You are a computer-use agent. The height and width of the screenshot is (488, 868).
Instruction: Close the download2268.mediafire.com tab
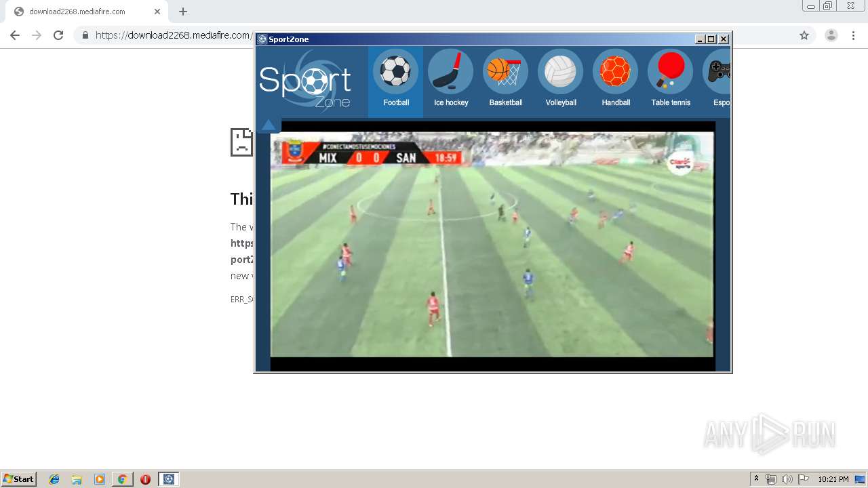pyautogui.click(x=157, y=12)
